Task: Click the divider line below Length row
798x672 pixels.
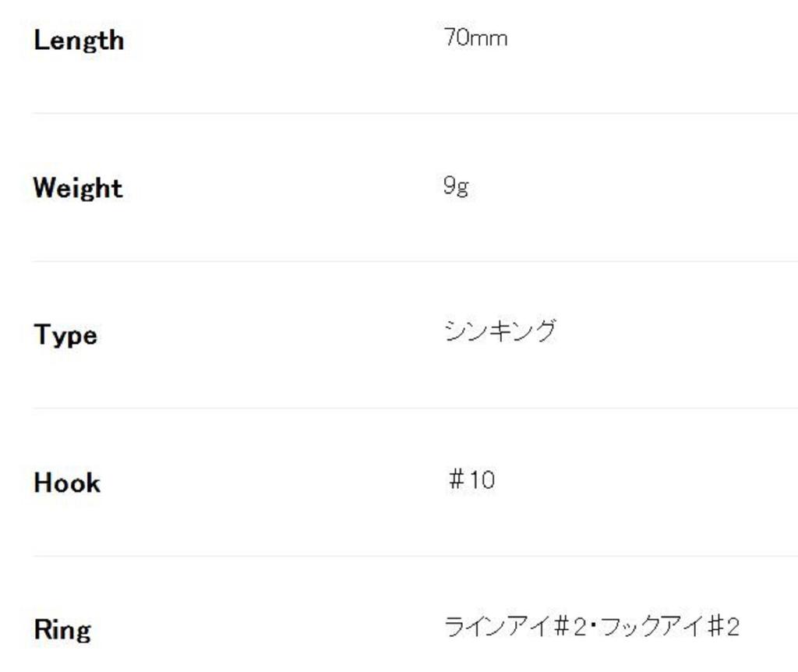Action: click(x=415, y=113)
